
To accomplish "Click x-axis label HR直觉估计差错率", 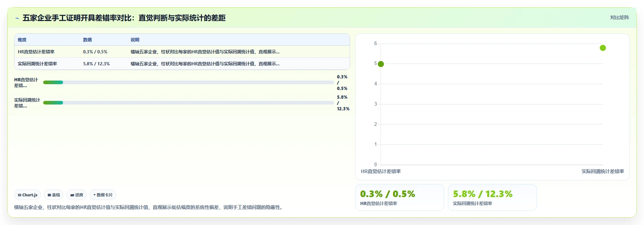I will tap(381, 172).
